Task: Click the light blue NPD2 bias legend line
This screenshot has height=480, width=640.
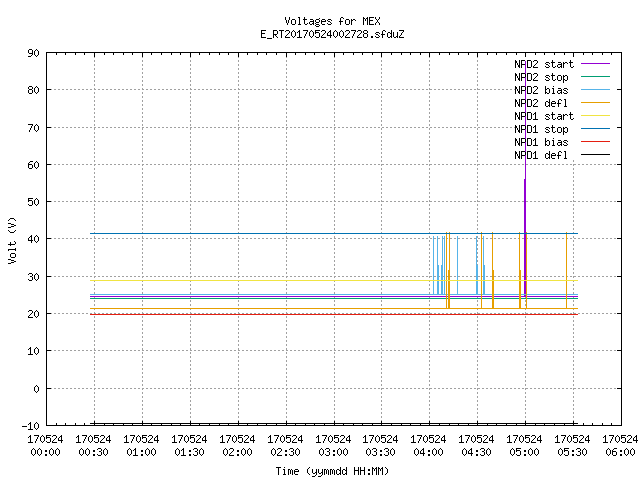Action: [595, 89]
